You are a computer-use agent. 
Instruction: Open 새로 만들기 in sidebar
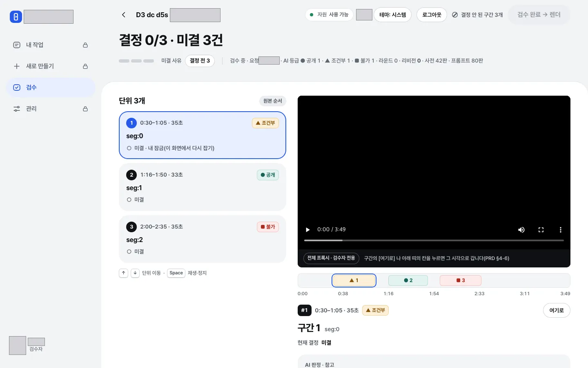pos(51,66)
